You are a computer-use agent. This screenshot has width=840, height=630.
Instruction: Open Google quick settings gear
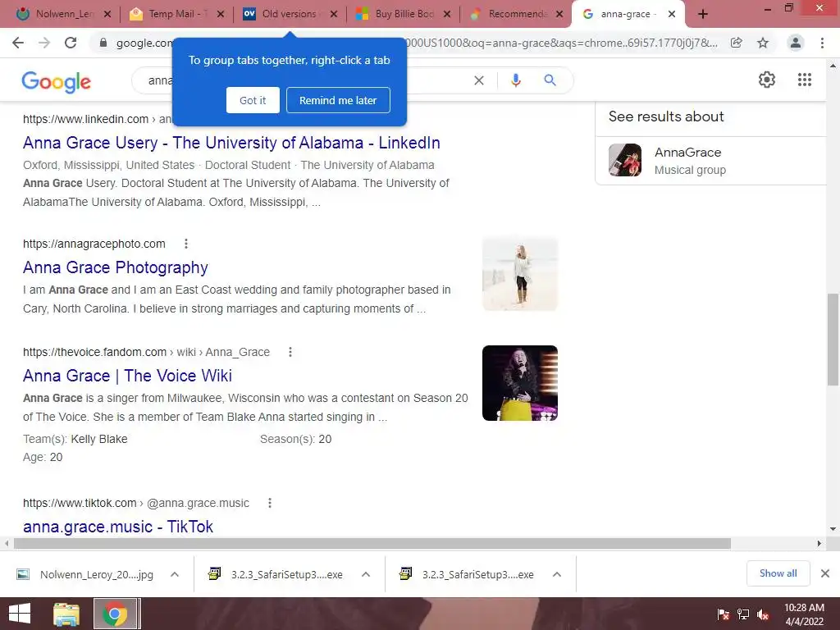pyautogui.click(x=767, y=80)
